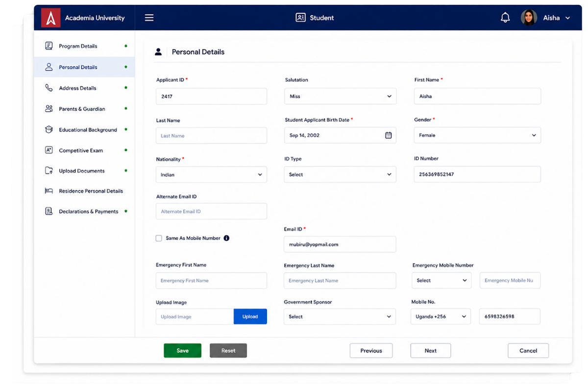Click the Last Name input field
The image size is (588, 392).
click(212, 136)
